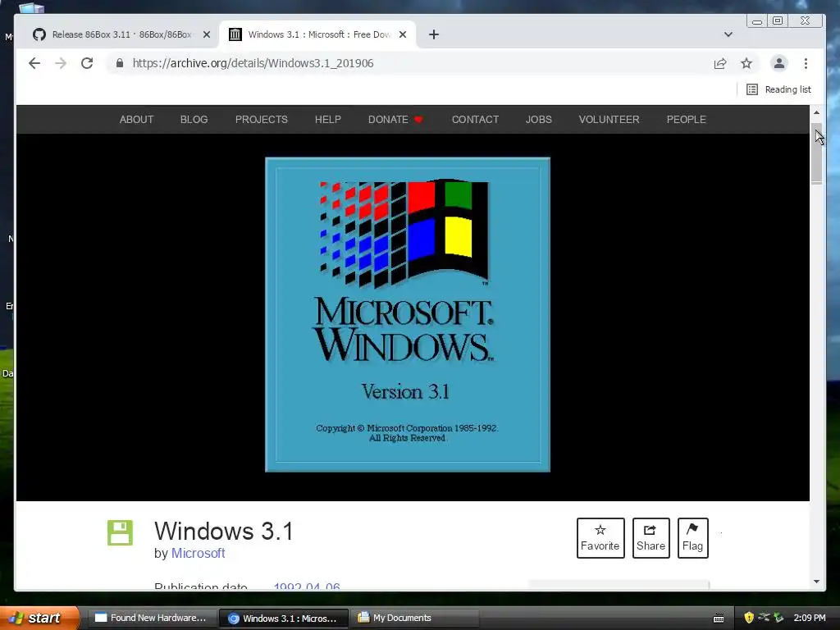Click the page scrollbar up arrow
Image resolution: width=840 pixels, height=630 pixels.
pos(816,112)
